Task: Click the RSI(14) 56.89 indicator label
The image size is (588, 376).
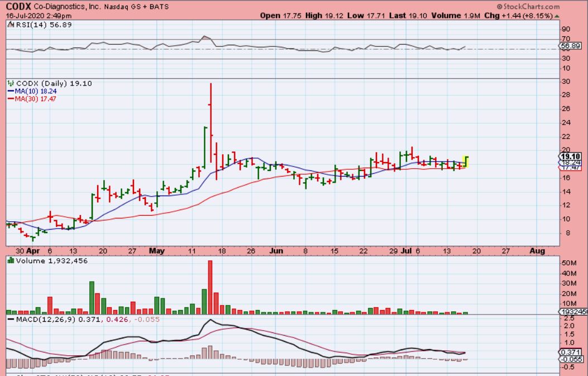Action: point(44,25)
